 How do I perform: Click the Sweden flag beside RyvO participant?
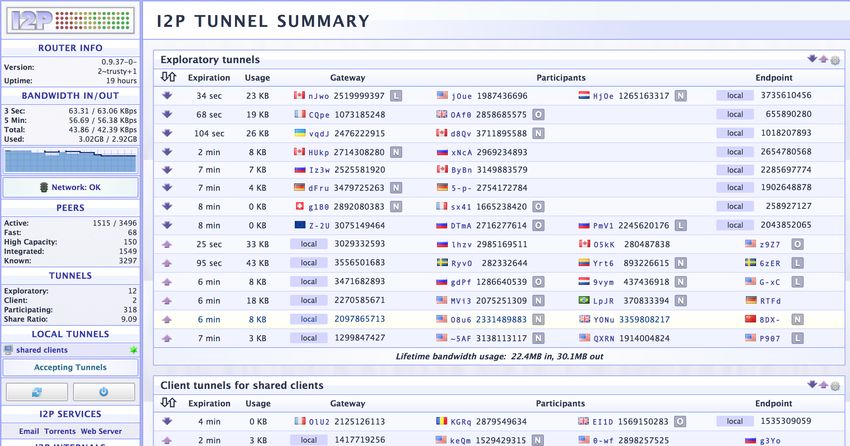pyautogui.click(x=442, y=262)
